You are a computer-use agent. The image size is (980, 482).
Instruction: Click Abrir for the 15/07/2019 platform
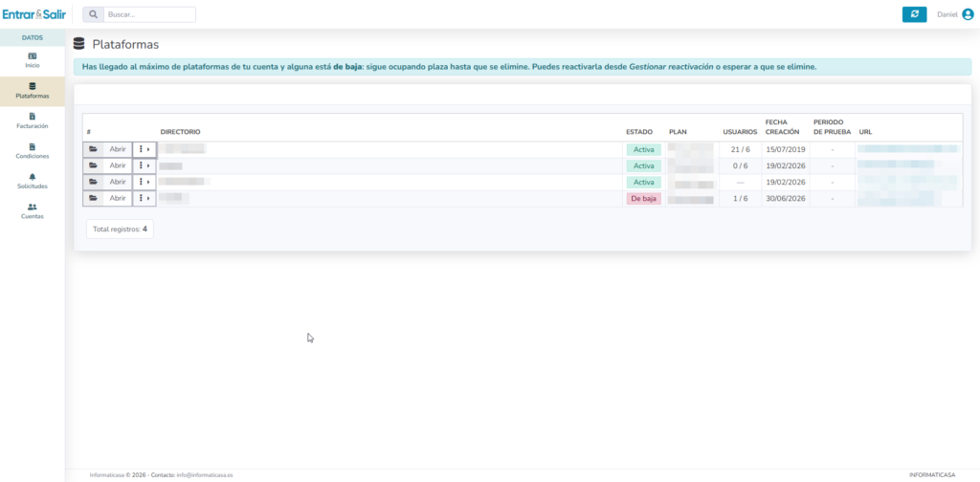(x=118, y=149)
